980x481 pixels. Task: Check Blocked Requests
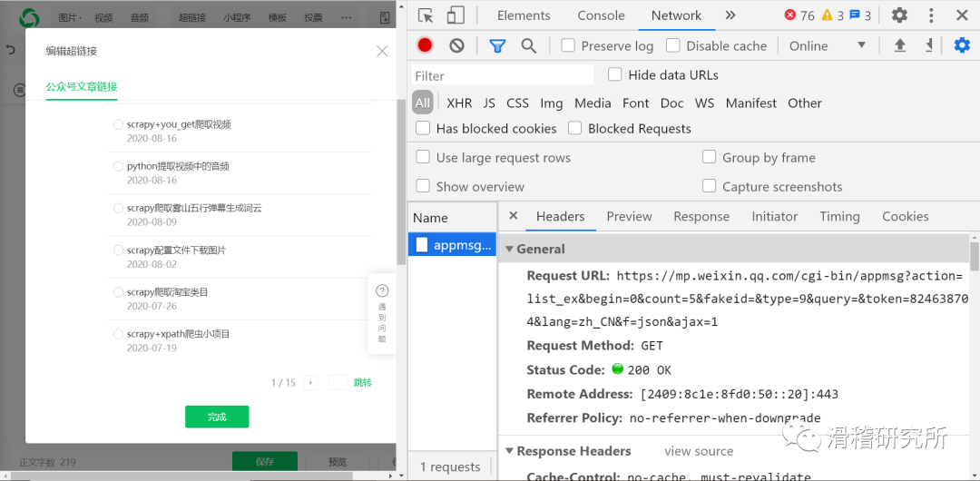coord(575,128)
